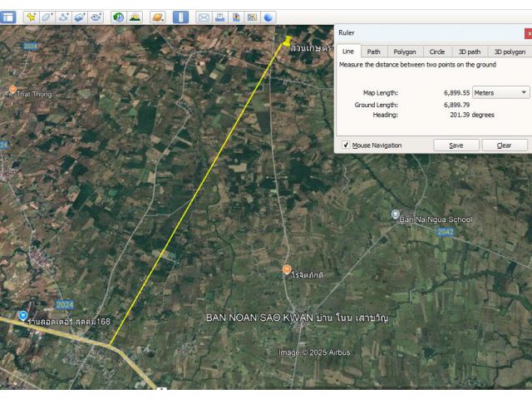The image size is (532, 399).
Task: Toggle the sidebar panel icon
Action: click(8, 17)
